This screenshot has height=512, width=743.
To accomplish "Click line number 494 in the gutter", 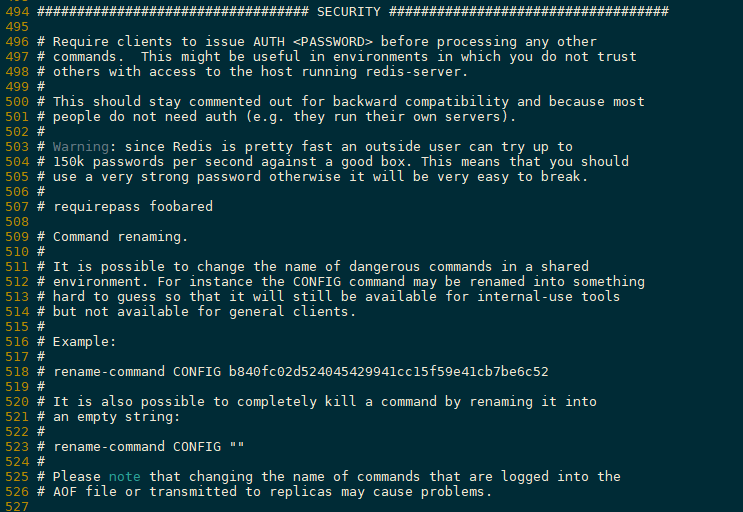I will pyautogui.click(x=17, y=11).
